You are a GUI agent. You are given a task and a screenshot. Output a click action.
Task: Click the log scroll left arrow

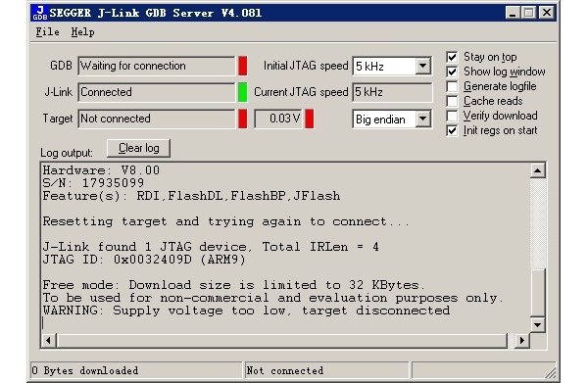coord(49,340)
